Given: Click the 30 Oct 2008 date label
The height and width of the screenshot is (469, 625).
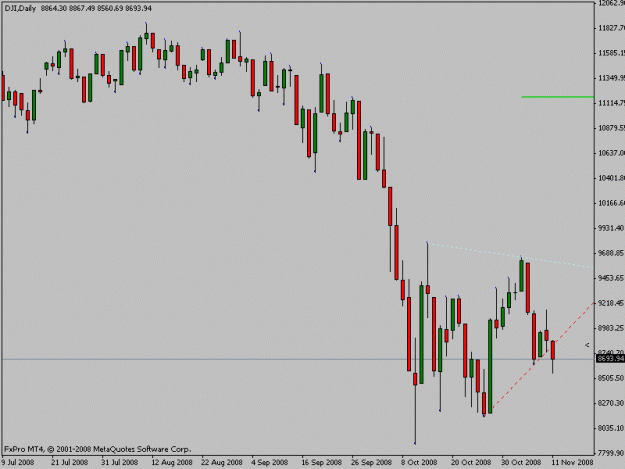Looking at the screenshot, I should click(521, 462).
